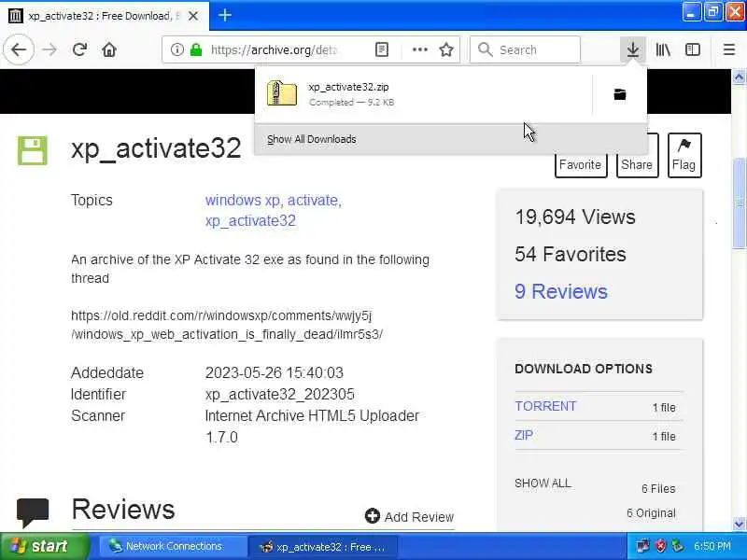
Task: Click the Downloads arrow toolbar button
Action: coord(633,49)
